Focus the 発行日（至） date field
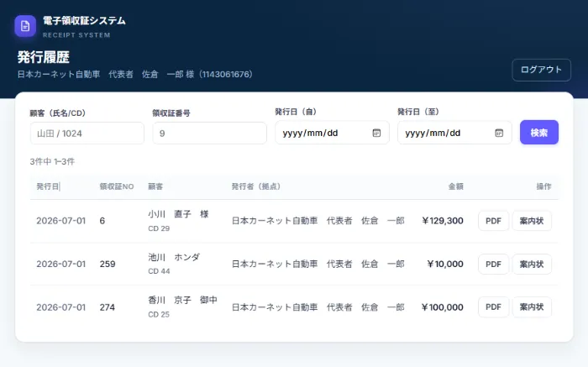This screenshot has height=367, width=588. pos(454,133)
